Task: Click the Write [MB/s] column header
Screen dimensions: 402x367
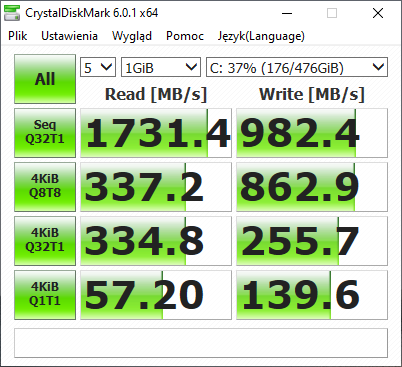Action: pyautogui.click(x=312, y=94)
